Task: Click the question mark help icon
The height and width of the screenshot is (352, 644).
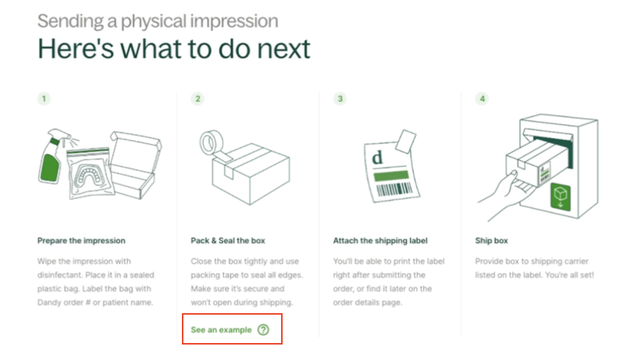Action: pos(263,330)
